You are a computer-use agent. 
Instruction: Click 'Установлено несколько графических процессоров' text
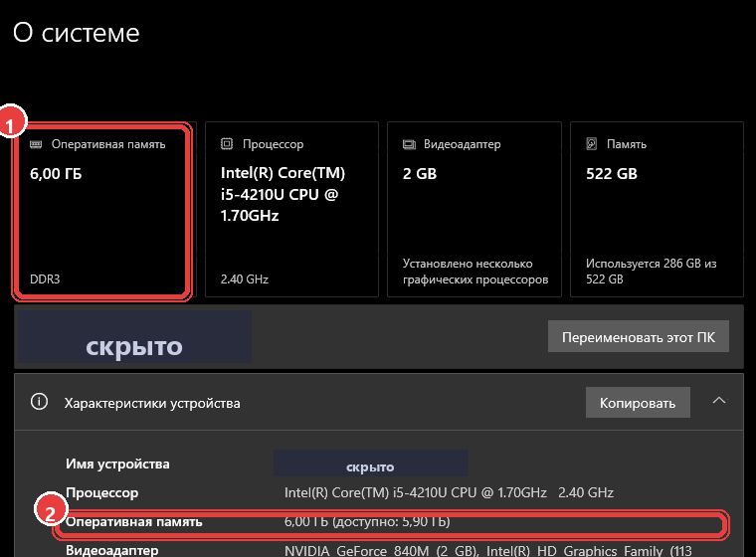475,271
